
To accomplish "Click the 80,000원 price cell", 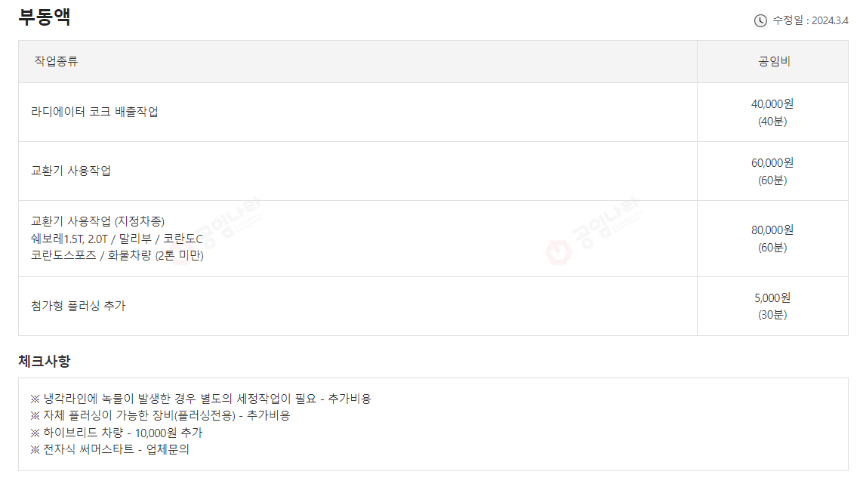I will click(x=772, y=238).
